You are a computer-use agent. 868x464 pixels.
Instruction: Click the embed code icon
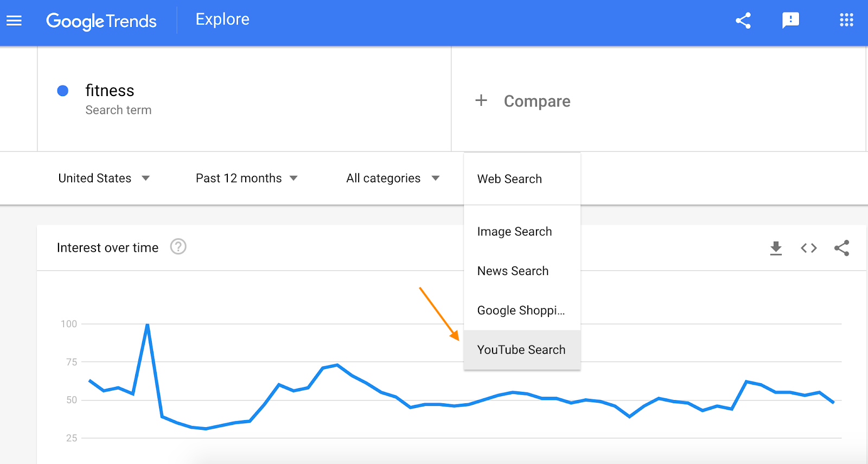pyautogui.click(x=808, y=248)
